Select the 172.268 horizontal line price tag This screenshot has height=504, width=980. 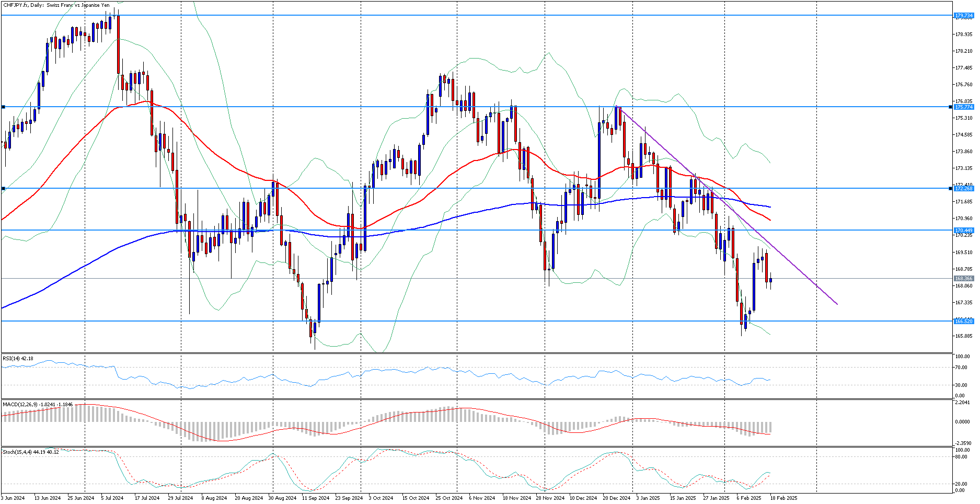964,188
